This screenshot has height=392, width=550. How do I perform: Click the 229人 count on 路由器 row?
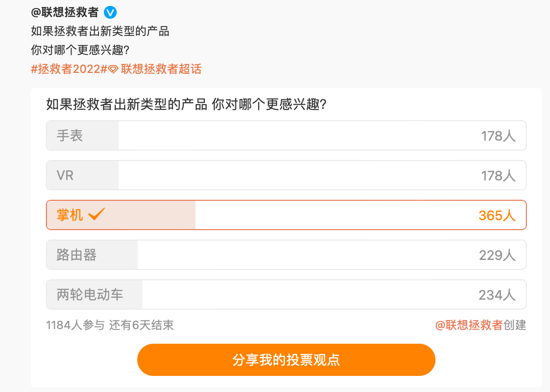tap(497, 255)
